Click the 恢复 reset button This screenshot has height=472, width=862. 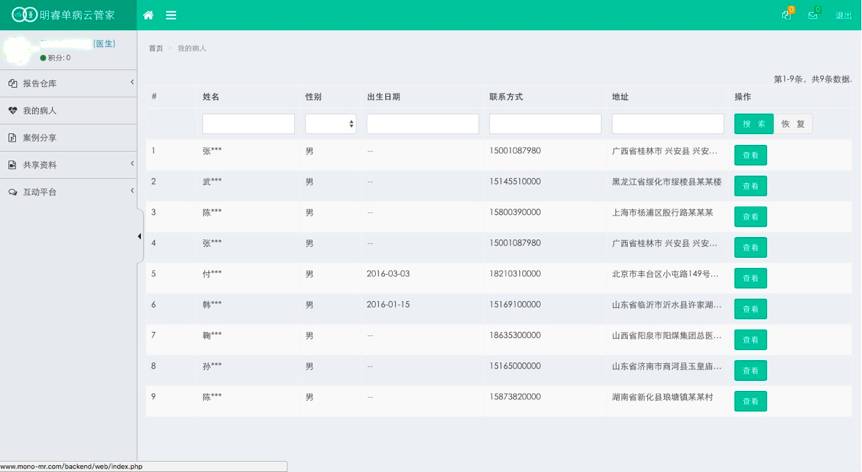point(792,124)
